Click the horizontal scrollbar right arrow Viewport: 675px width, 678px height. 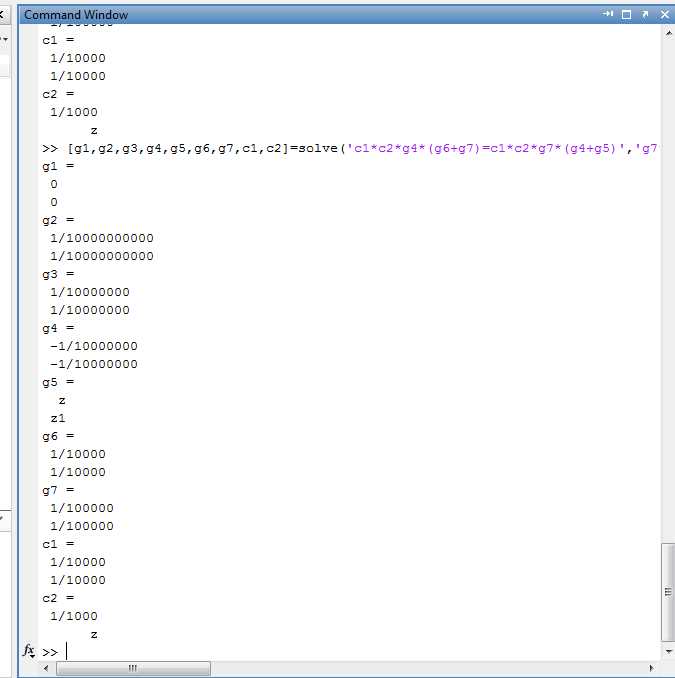(x=652, y=668)
